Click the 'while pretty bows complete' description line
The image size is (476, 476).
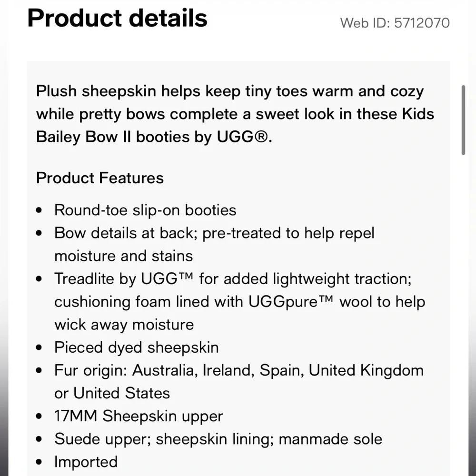click(235, 114)
